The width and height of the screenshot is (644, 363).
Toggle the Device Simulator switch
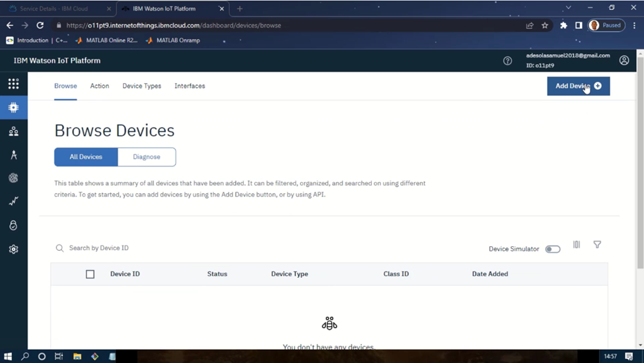[x=552, y=249]
